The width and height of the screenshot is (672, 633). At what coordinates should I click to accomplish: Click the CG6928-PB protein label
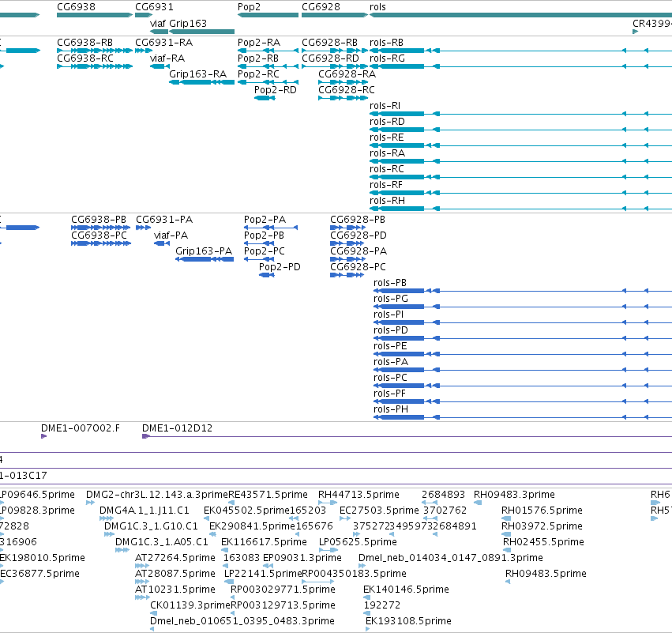358,220
